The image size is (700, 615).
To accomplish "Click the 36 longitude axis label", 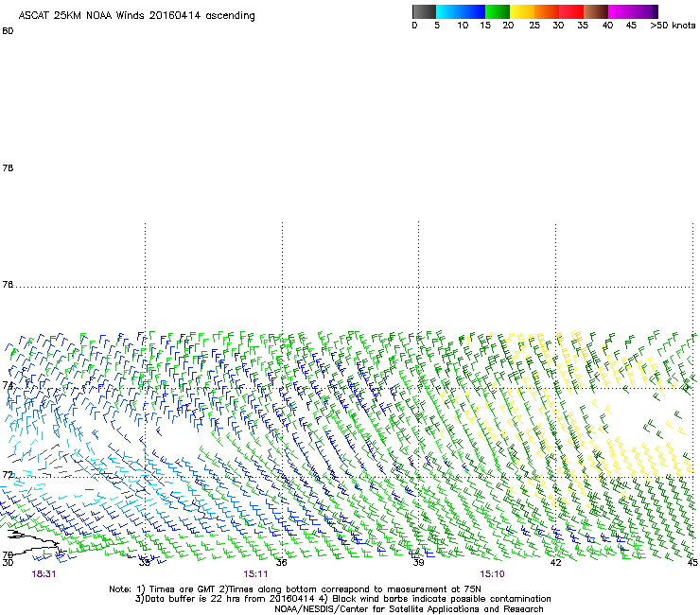I will point(282,563).
